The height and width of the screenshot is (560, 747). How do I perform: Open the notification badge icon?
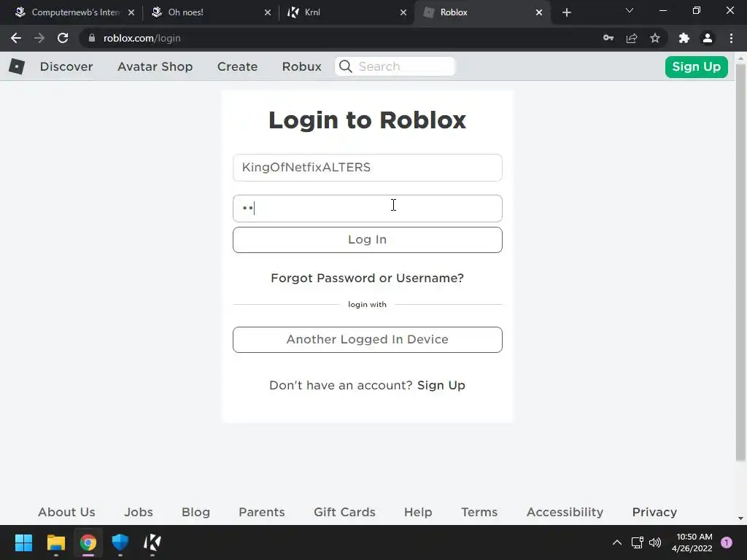(727, 542)
